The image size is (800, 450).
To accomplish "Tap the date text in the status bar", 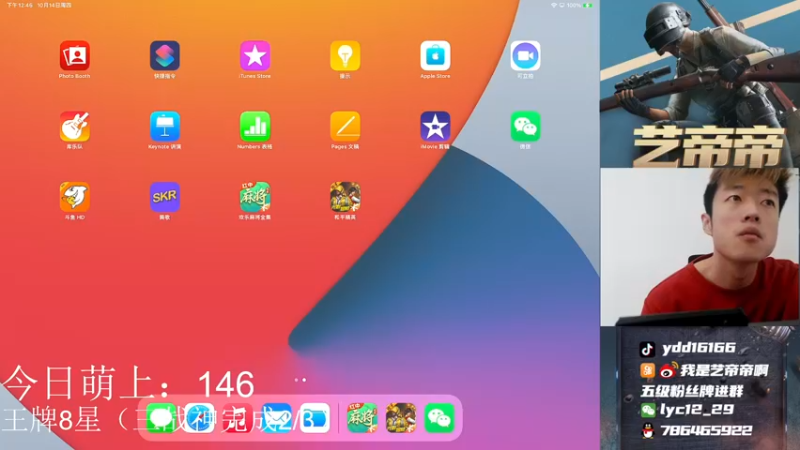I will (54, 5).
